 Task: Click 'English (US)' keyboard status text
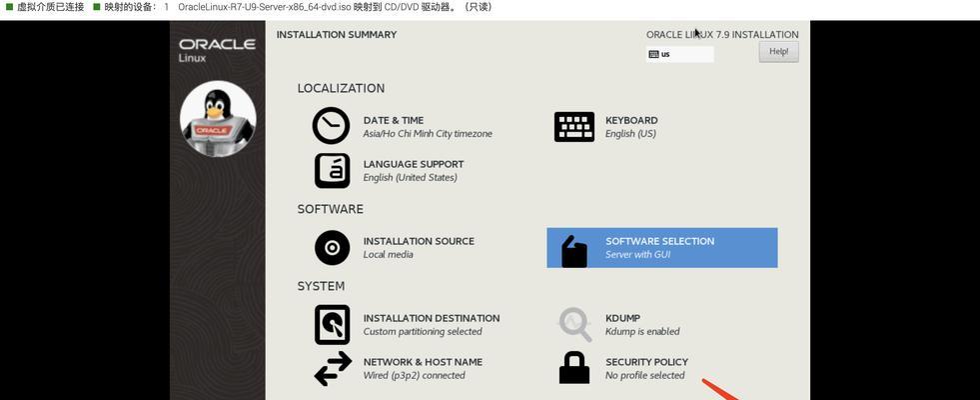pyautogui.click(x=630, y=134)
